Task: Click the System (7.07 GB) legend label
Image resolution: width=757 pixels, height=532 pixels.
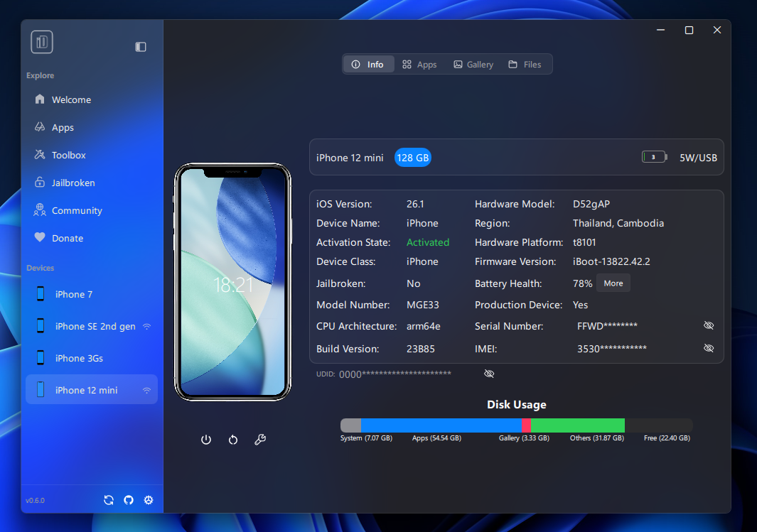Action: [x=366, y=438]
